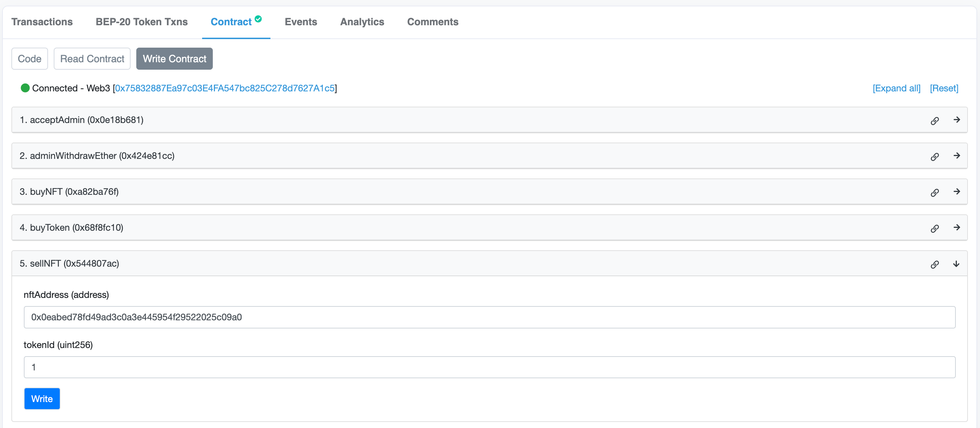The width and height of the screenshot is (980, 428).
Task: Click the nftAddress (address) label
Action: [x=66, y=295]
